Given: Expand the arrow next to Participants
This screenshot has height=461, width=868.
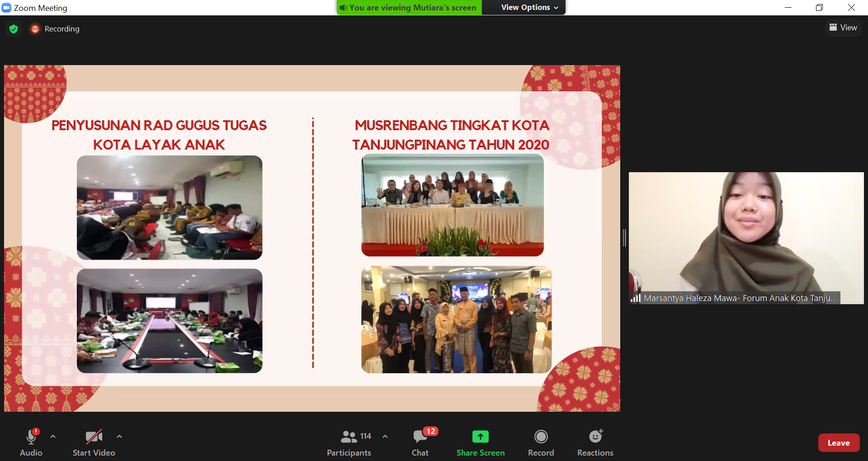Looking at the screenshot, I should click(385, 437).
